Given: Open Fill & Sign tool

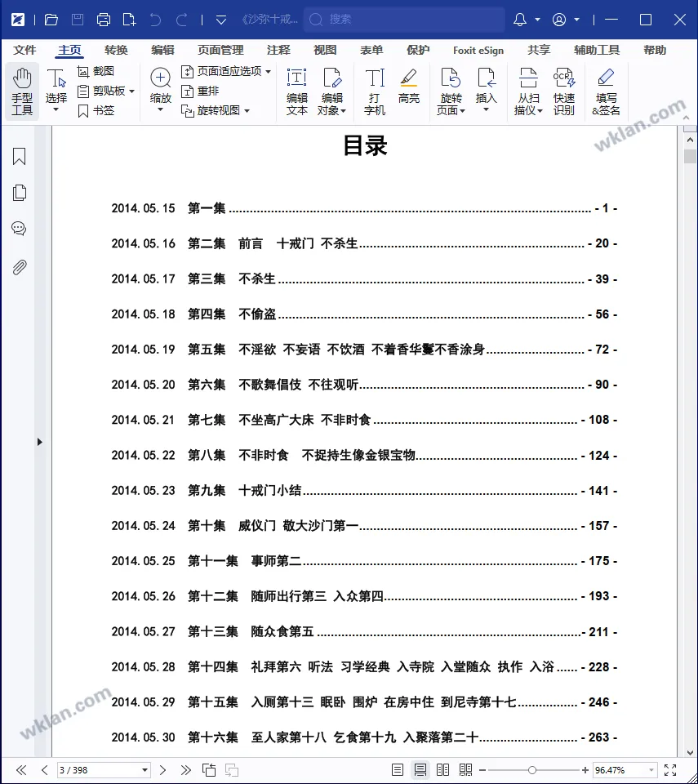Looking at the screenshot, I should click(606, 91).
